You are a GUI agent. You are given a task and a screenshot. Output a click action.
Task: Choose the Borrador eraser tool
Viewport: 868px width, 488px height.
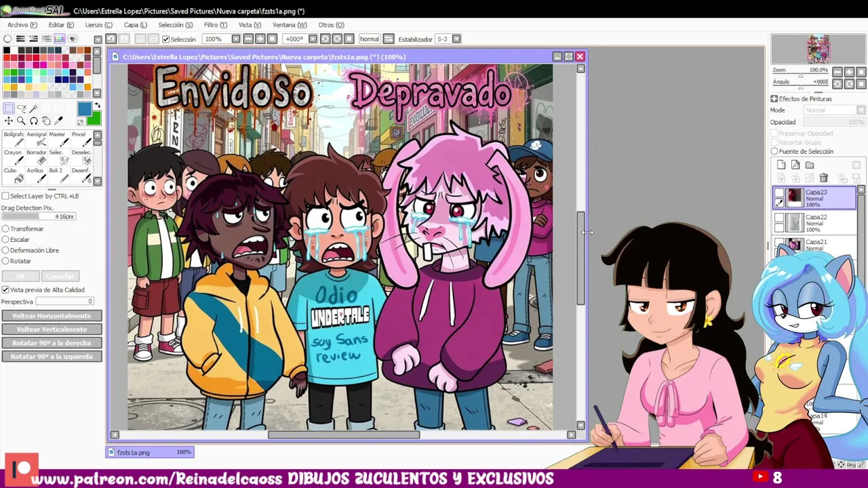[x=37, y=157]
